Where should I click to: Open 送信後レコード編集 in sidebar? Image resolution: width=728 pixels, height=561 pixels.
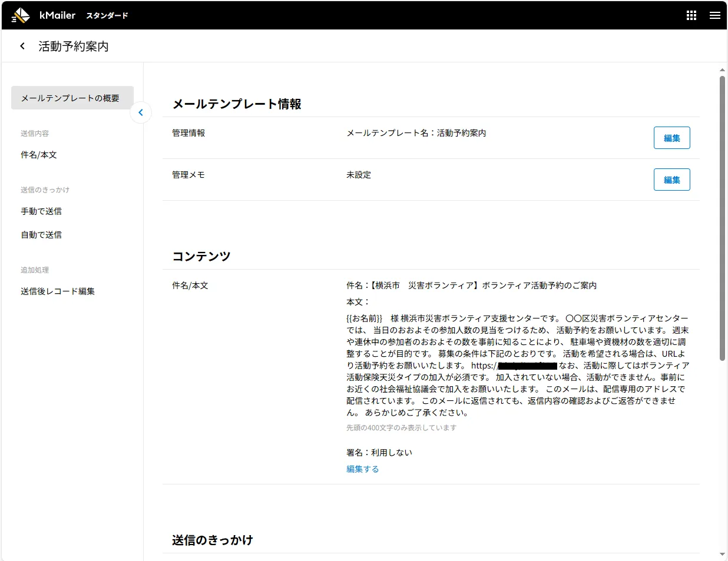coord(58,291)
